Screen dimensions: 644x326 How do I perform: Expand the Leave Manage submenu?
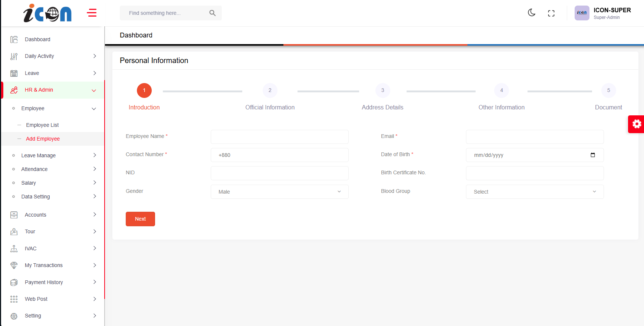[x=39, y=155]
